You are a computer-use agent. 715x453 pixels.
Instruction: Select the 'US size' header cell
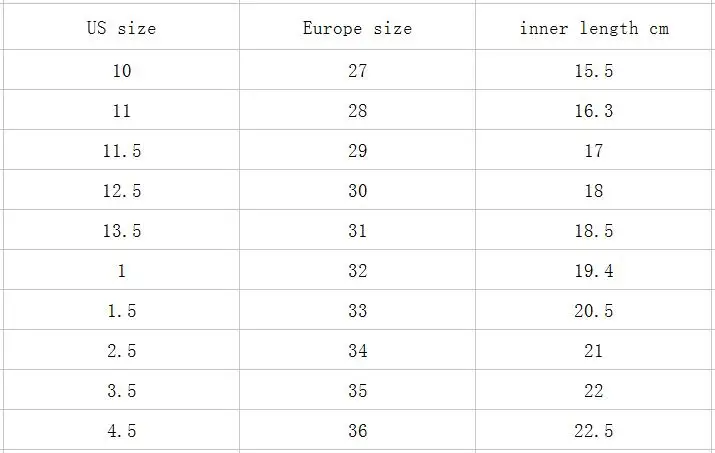pos(122,27)
